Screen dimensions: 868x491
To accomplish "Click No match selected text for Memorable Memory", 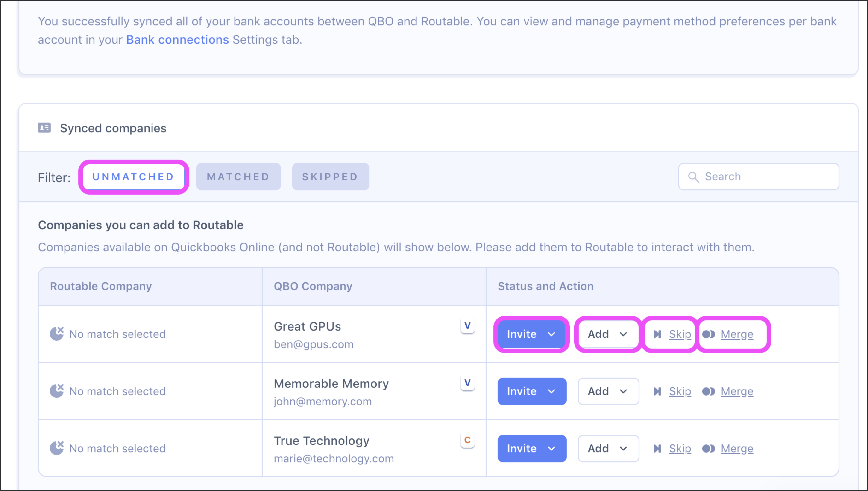I will 117,391.
